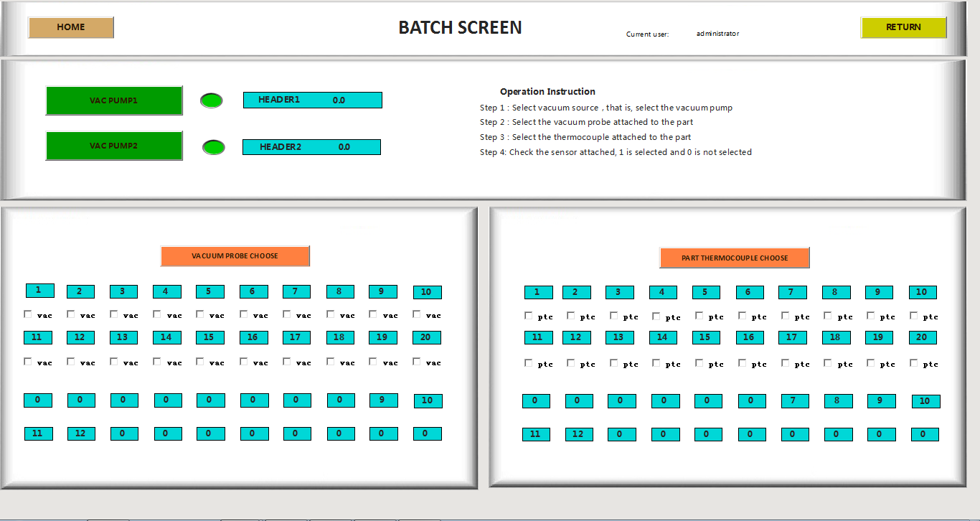
Task: Click vacuum probe number 3 label box
Action: (123, 291)
